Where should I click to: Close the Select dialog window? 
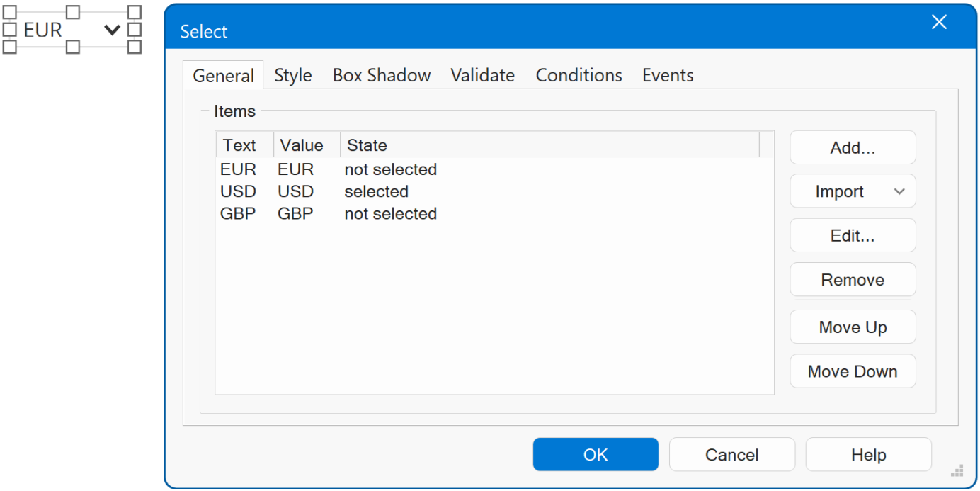click(938, 23)
